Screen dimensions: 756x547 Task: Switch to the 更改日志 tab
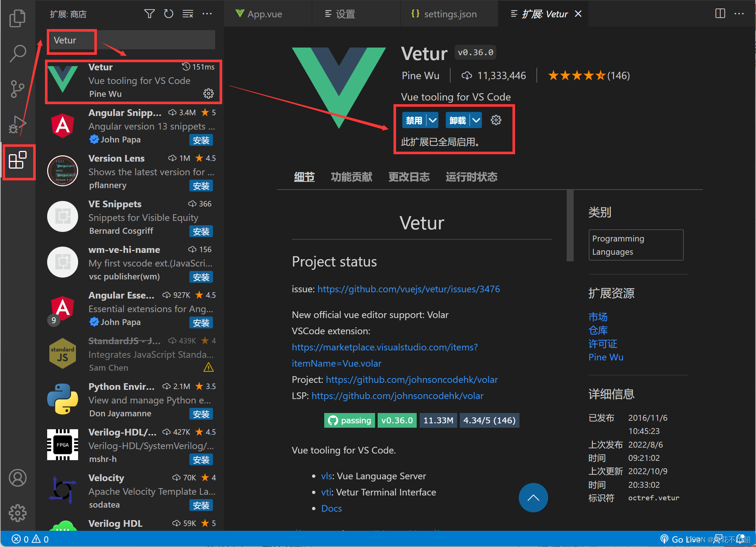[x=409, y=177]
